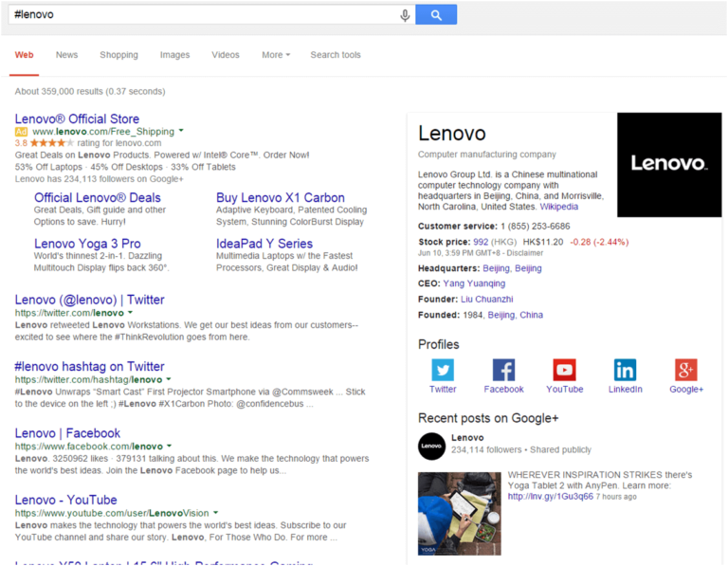Expand arrow next to lenovo.com/Free_Shipping URL
Image resolution: width=728 pixels, height=566 pixels.
(x=181, y=131)
